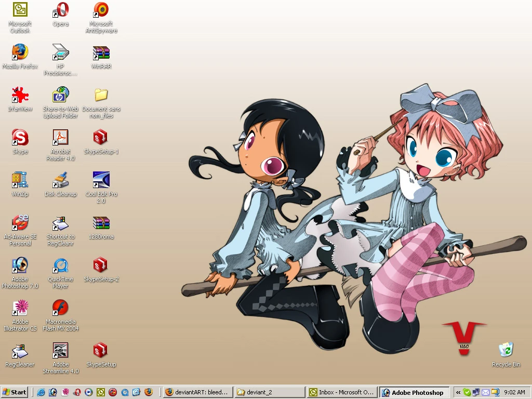The image size is (532, 399).
Task: Launch Internet Explorer from Quick Launch
Action: tap(41, 392)
